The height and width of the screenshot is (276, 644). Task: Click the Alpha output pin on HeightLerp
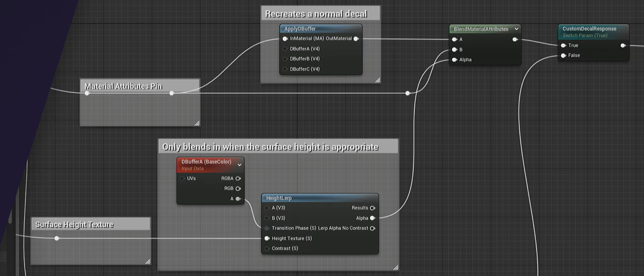pyautogui.click(x=373, y=218)
